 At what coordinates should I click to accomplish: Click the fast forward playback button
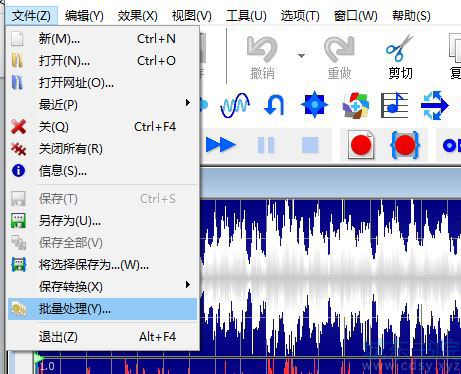coord(221,145)
